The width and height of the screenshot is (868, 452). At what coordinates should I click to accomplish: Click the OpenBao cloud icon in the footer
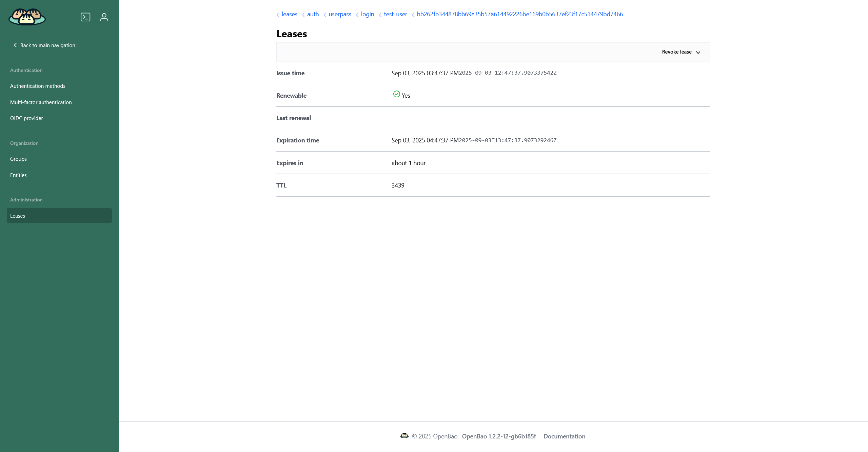(405, 436)
